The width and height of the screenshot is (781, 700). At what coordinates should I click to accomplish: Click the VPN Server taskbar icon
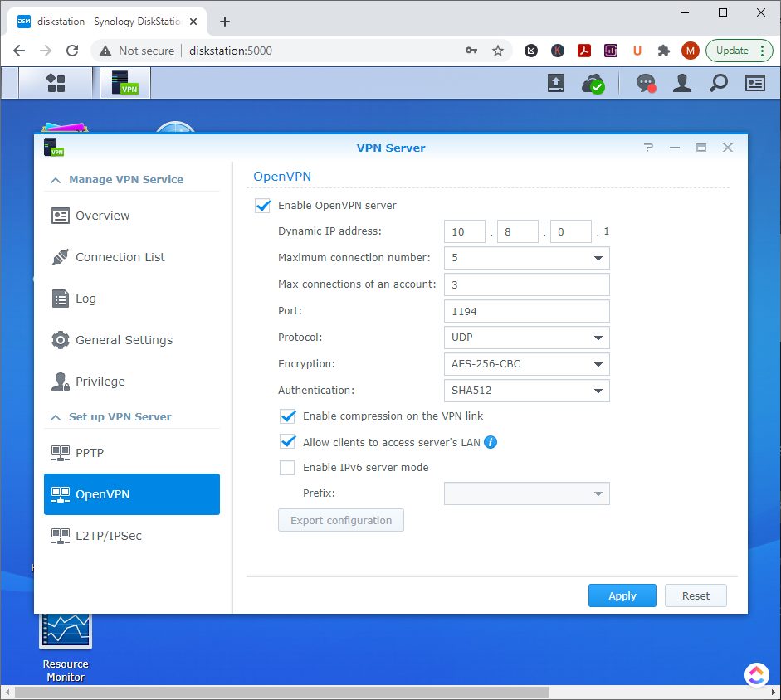point(125,83)
